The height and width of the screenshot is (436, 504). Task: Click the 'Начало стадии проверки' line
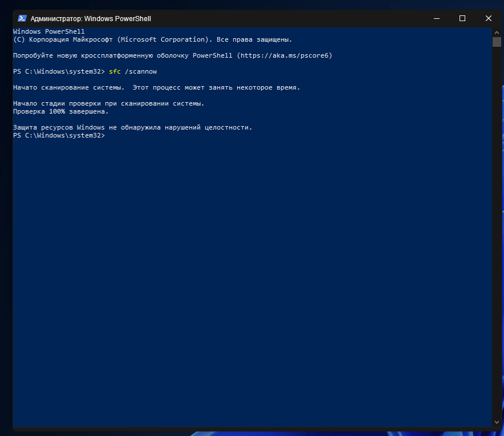(109, 103)
